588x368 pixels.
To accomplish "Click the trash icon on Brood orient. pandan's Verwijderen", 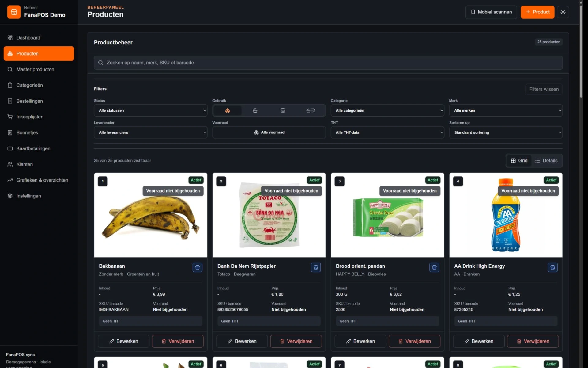I will (401, 341).
